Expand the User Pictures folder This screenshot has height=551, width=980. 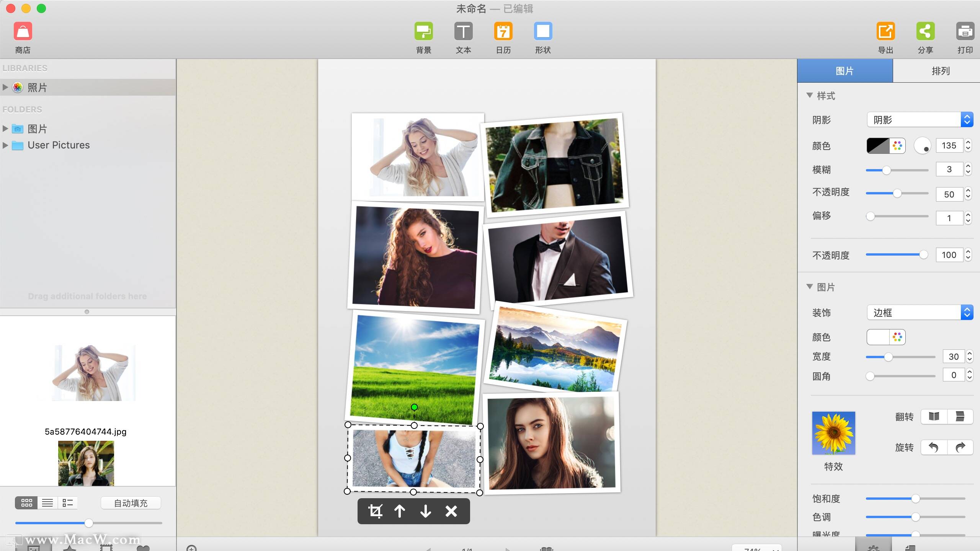6,145
